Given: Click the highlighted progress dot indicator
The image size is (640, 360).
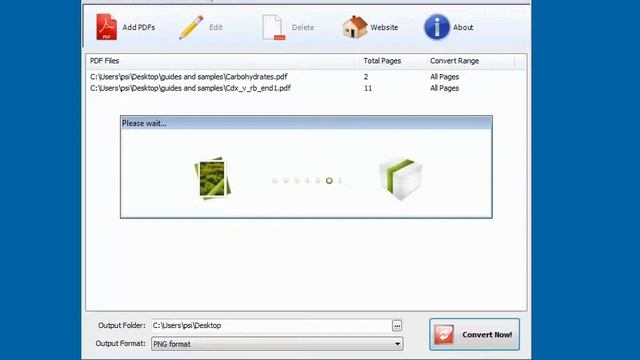Looking at the screenshot, I should 329,180.
